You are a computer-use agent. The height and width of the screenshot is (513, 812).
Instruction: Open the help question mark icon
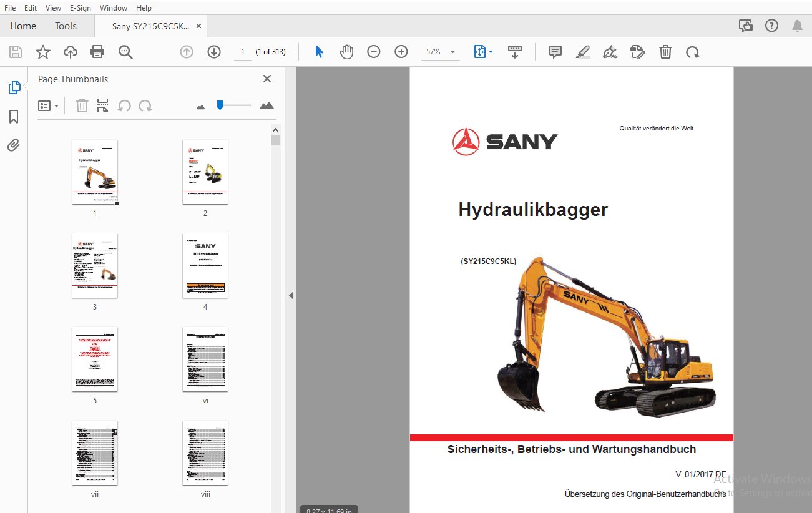[772, 26]
